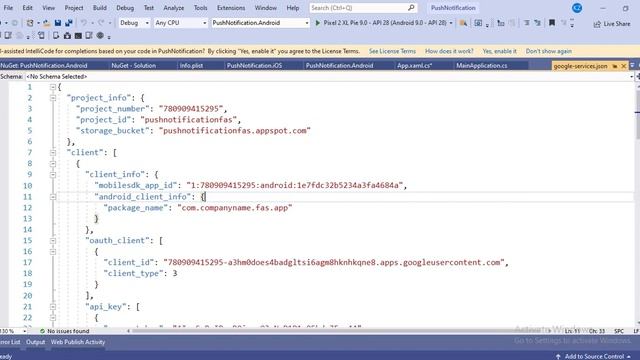
Task: Open the Extensions menu
Action: [x=231, y=8]
